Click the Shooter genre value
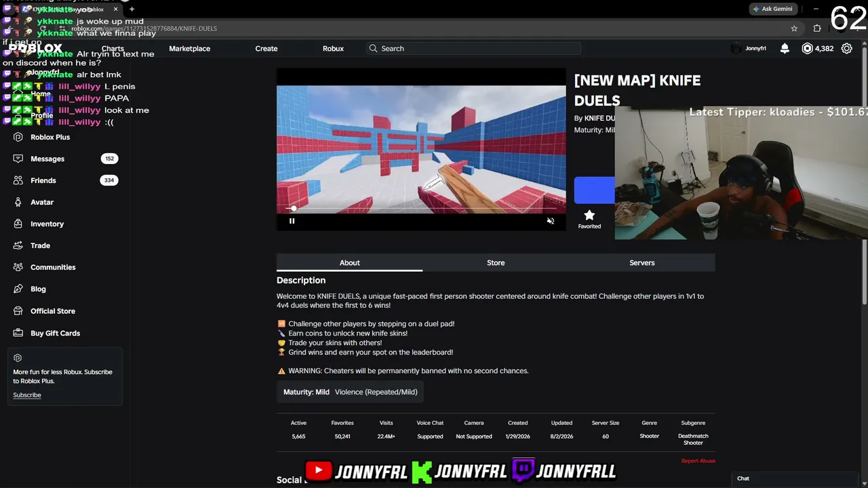The width and height of the screenshot is (868, 488). (649, 436)
